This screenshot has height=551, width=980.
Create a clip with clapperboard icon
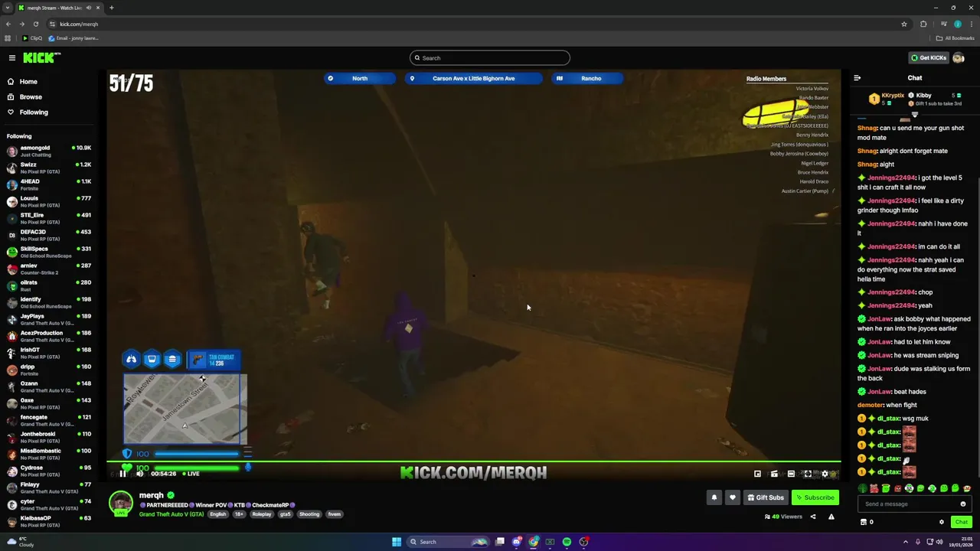coord(774,474)
